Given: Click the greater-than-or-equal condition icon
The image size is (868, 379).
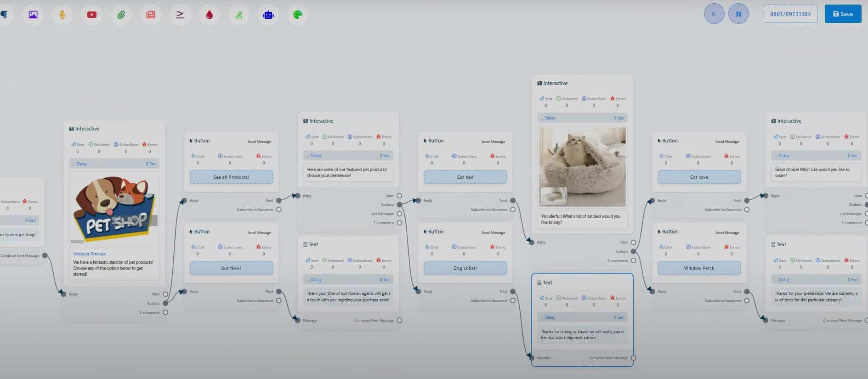Looking at the screenshot, I should (x=180, y=15).
